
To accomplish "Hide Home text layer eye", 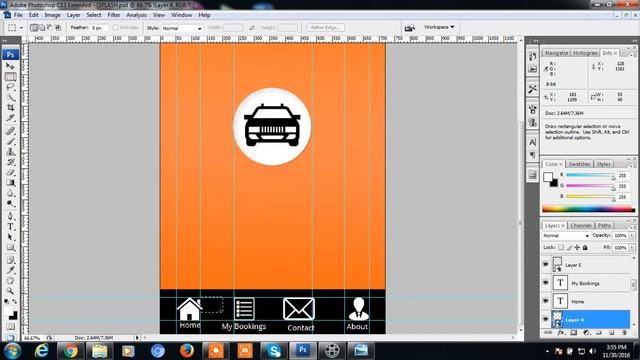I will (546, 301).
